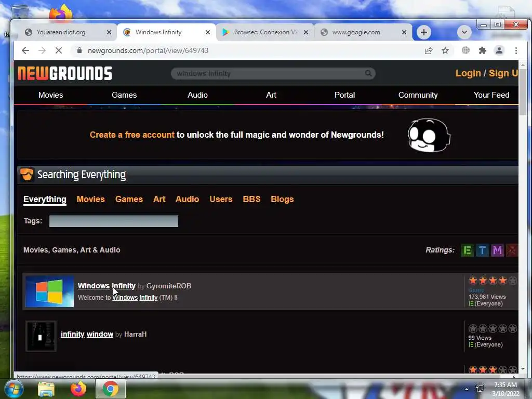Click the search magnifier icon
Image resolution: width=532 pixels, height=399 pixels.
tap(368, 73)
